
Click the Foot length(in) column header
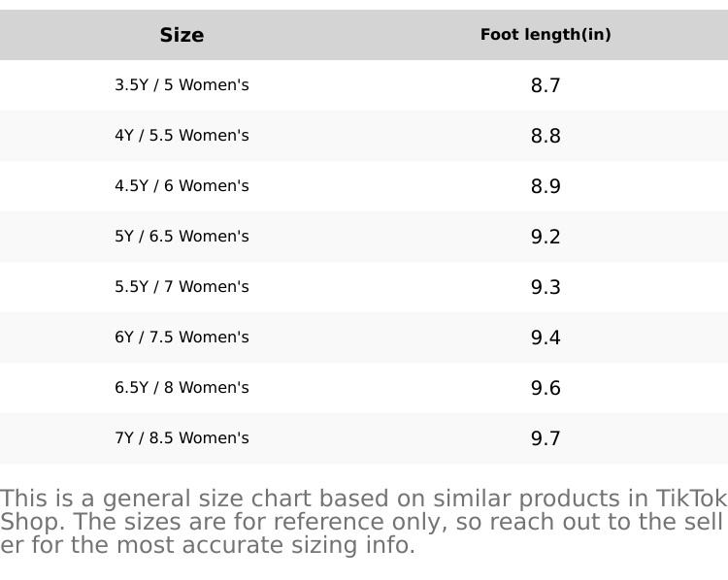546,35
